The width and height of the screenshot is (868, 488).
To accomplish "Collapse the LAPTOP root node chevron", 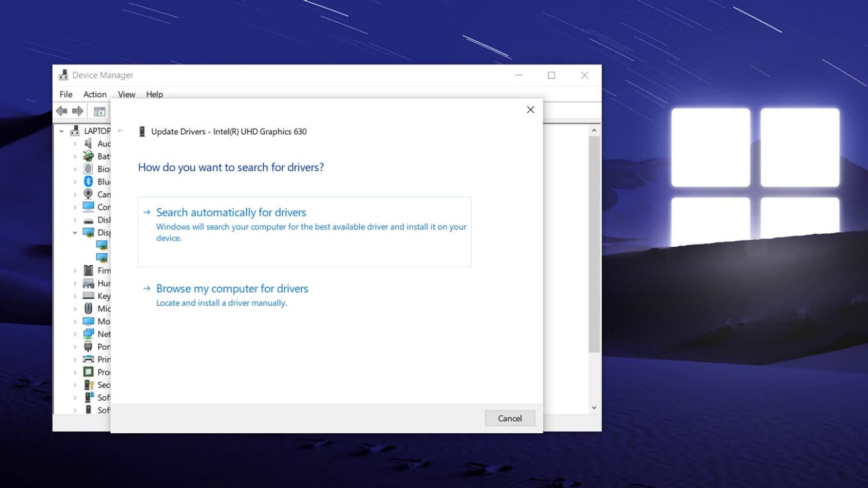I will point(61,131).
